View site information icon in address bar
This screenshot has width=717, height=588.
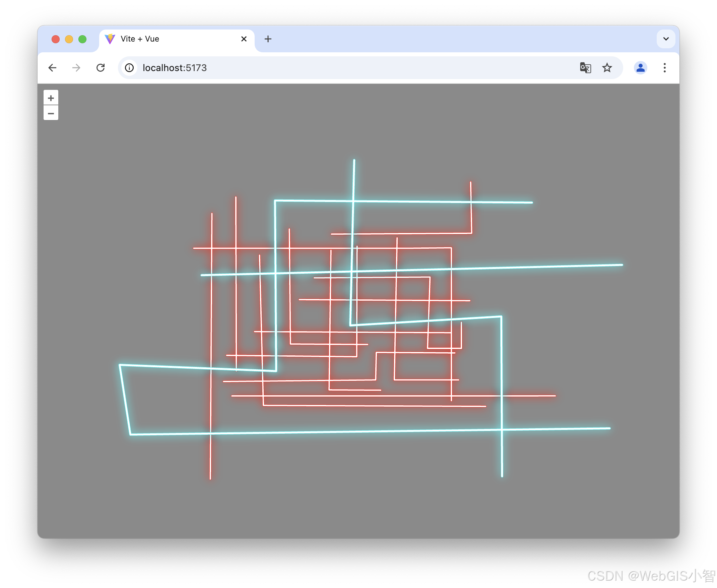tap(129, 68)
